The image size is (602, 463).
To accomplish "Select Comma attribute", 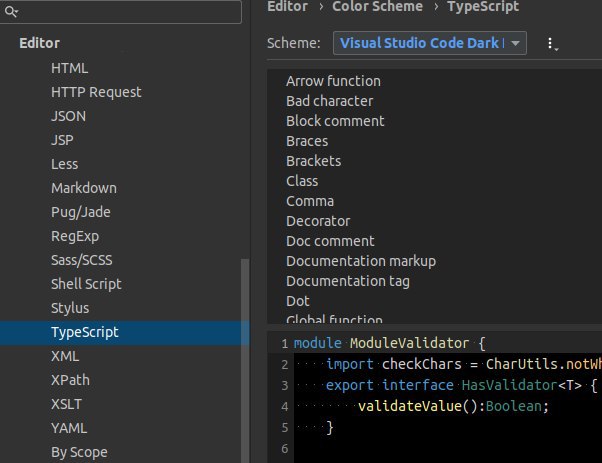I will click(x=310, y=201).
